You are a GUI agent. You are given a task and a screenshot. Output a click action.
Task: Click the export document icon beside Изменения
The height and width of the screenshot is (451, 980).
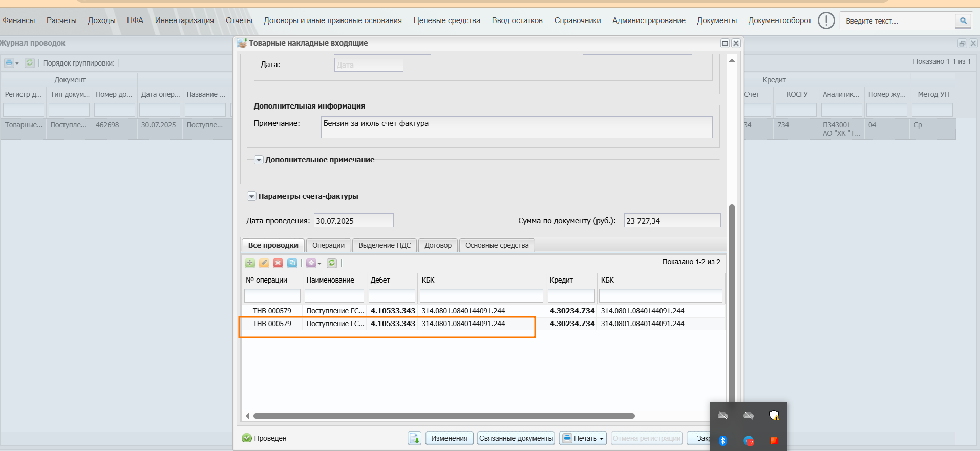tap(414, 438)
